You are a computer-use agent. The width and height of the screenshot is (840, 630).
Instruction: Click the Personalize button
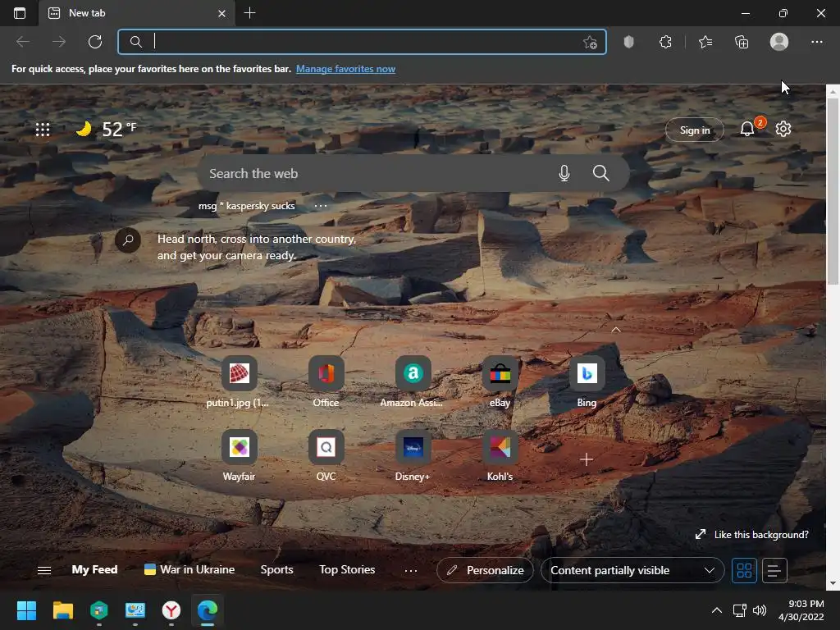pos(485,571)
